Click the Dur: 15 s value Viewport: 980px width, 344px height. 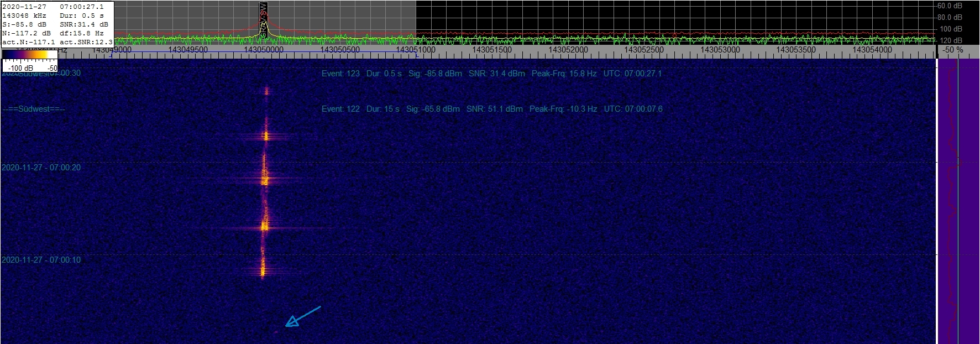click(x=382, y=109)
